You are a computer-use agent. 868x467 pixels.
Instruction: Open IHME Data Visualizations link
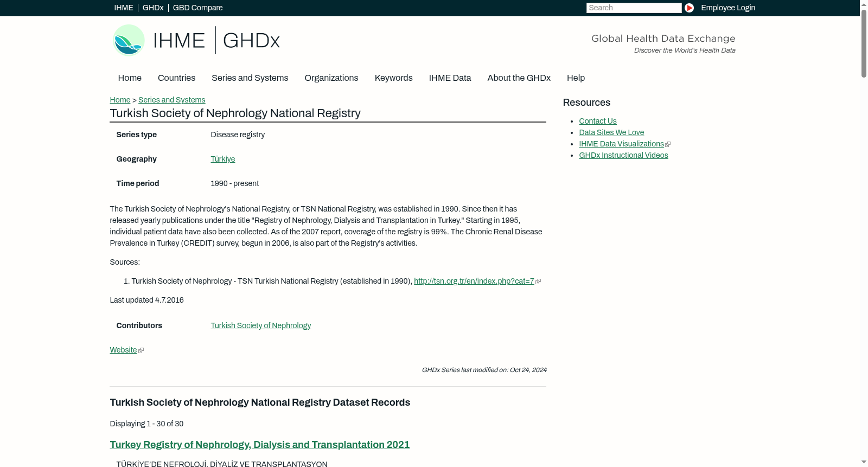621,144
